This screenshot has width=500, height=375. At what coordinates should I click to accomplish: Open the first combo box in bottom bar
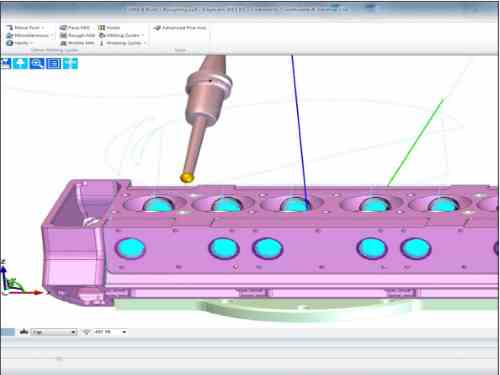[54, 332]
